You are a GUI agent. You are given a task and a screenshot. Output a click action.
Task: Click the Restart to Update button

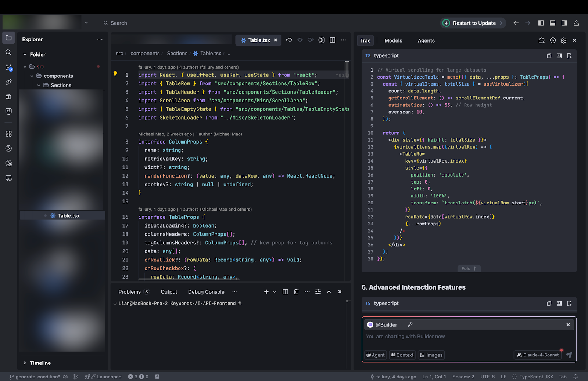[473, 23]
